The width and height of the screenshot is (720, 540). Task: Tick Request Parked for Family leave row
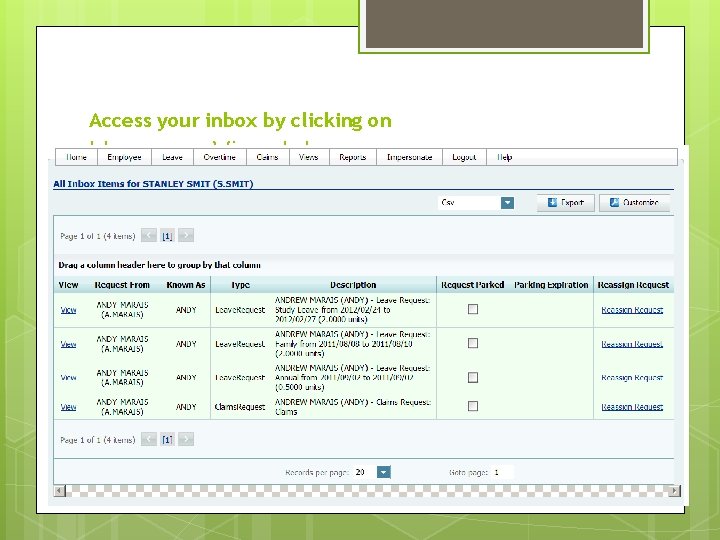tap(473, 343)
